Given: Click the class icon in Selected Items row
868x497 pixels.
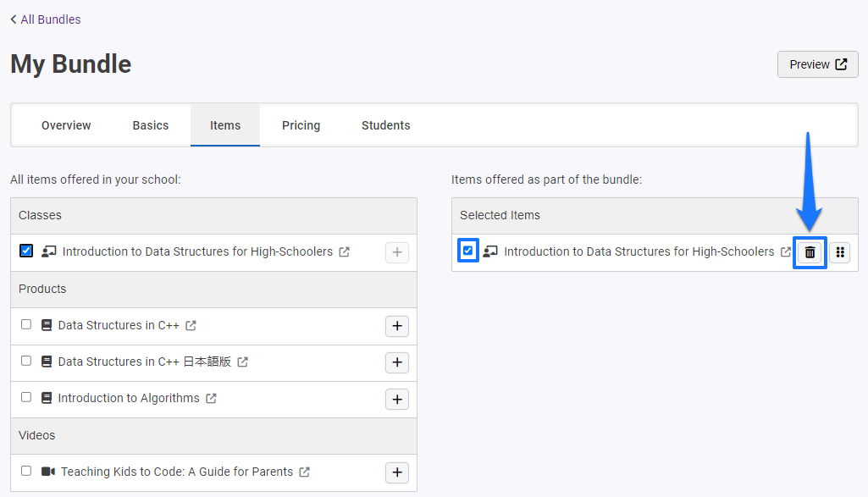Looking at the screenshot, I should pos(490,251).
